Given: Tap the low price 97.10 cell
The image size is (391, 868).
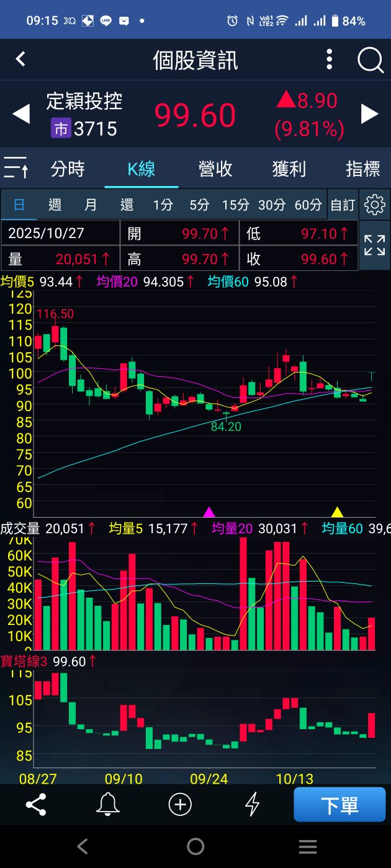Looking at the screenshot, I should 298,233.
